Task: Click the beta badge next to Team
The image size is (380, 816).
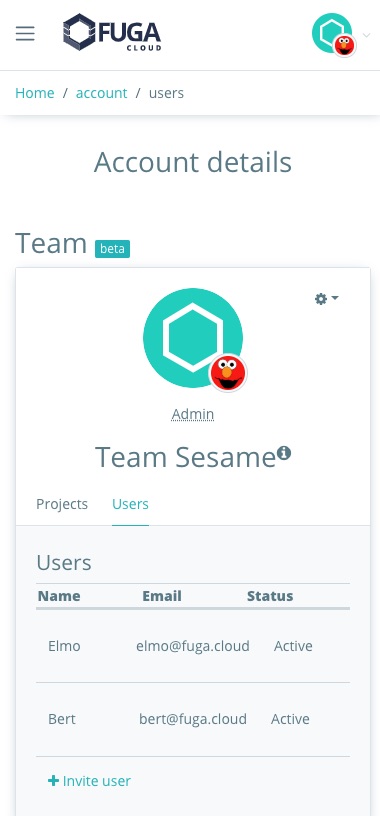Action: pyautogui.click(x=112, y=249)
